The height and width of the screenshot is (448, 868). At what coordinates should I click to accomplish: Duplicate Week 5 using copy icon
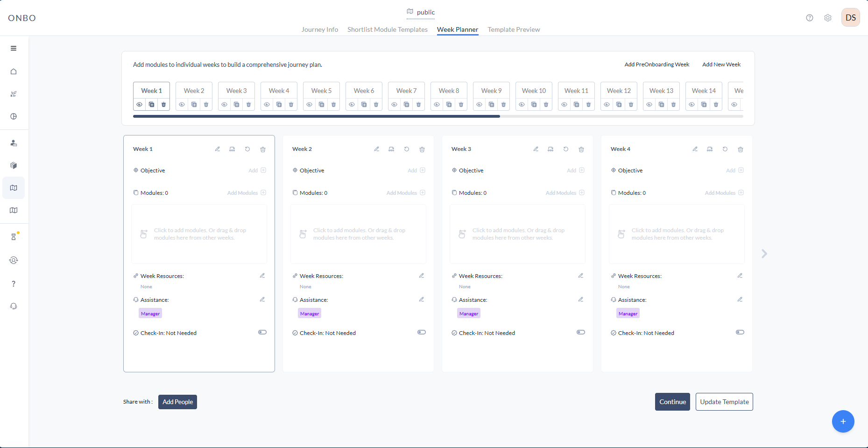pyautogui.click(x=321, y=105)
